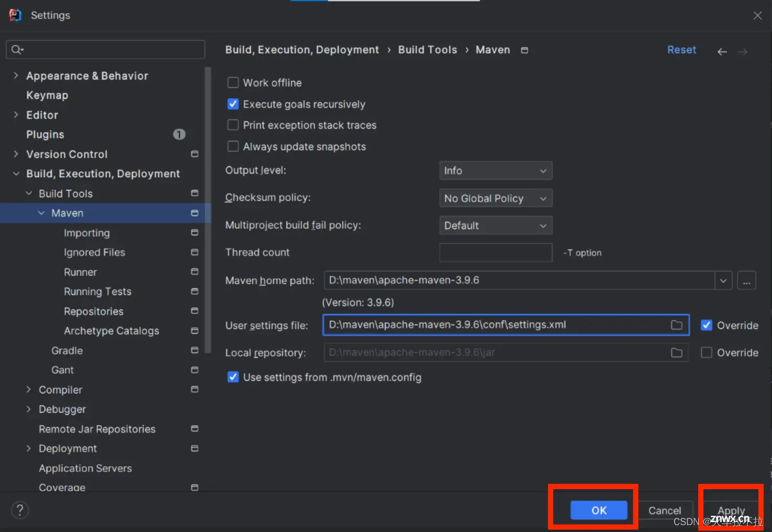
Task: Click folder icon in User settings file field
Action: 677,325
